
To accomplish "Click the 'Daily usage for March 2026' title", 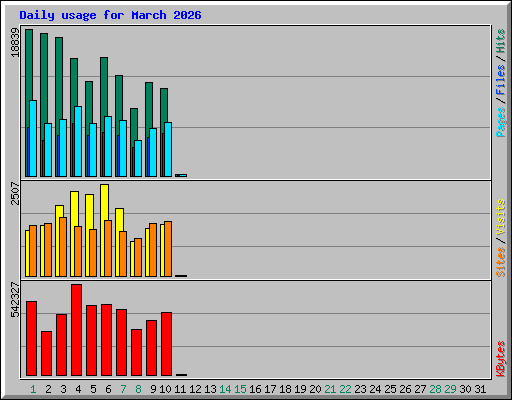I will pyautogui.click(x=110, y=15).
